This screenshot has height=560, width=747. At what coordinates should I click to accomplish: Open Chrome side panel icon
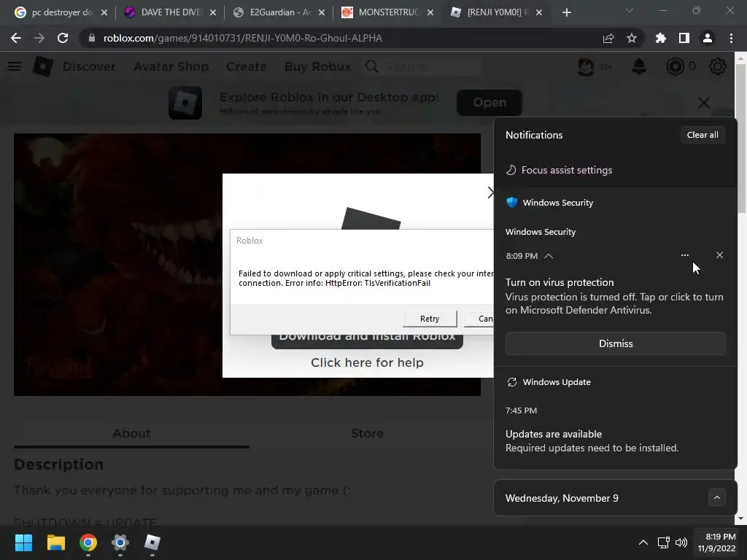[684, 38]
